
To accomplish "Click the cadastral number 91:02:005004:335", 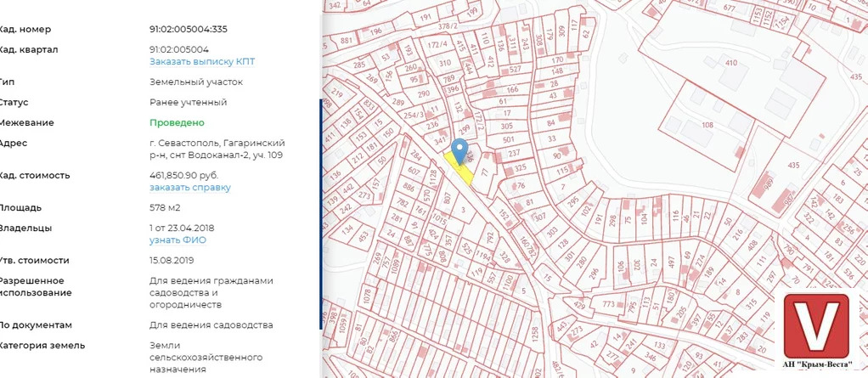I will point(188,29).
